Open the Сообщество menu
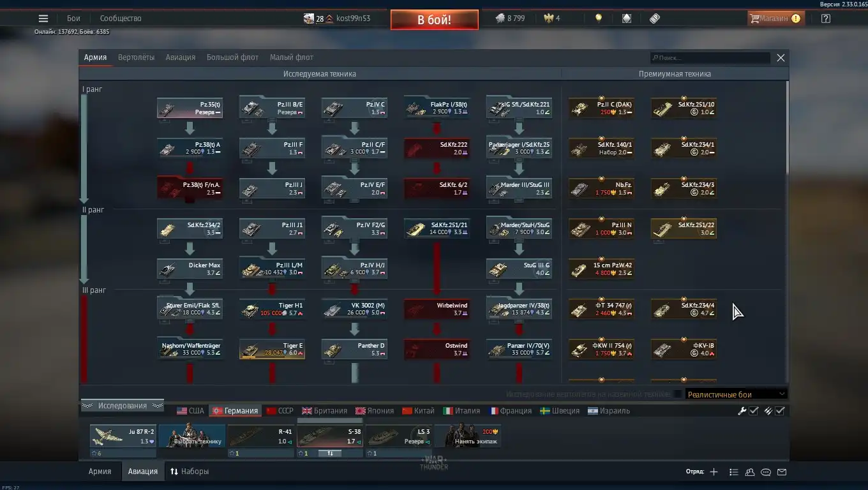The image size is (868, 490). click(121, 19)
